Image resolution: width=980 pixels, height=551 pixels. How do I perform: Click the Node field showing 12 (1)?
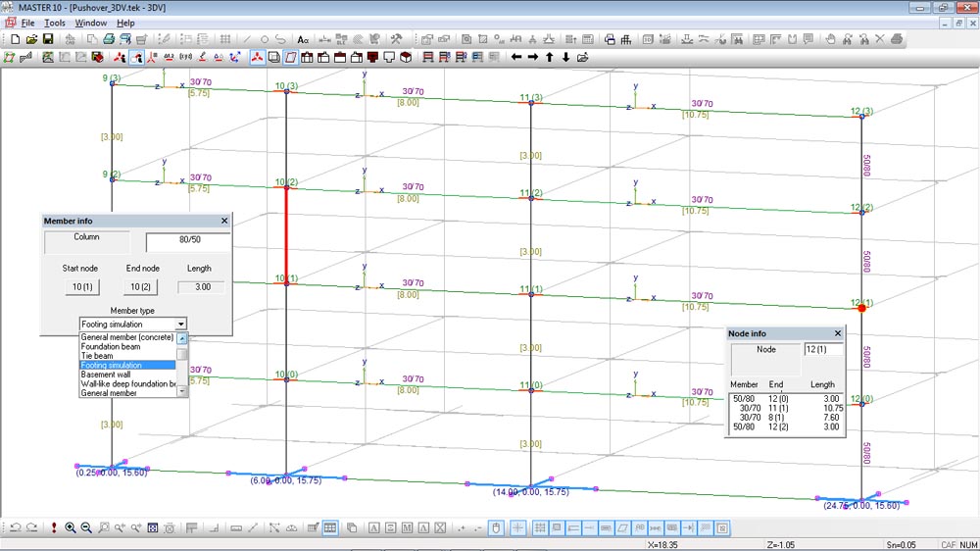(x=822, y=350)
